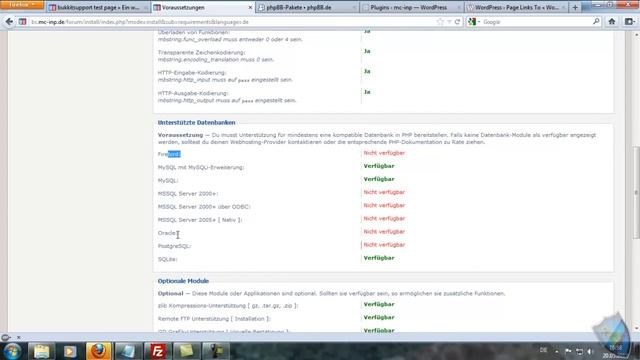Go back to previous page
This screenshot has height=360, width=640.
click(x=9, y=22)
